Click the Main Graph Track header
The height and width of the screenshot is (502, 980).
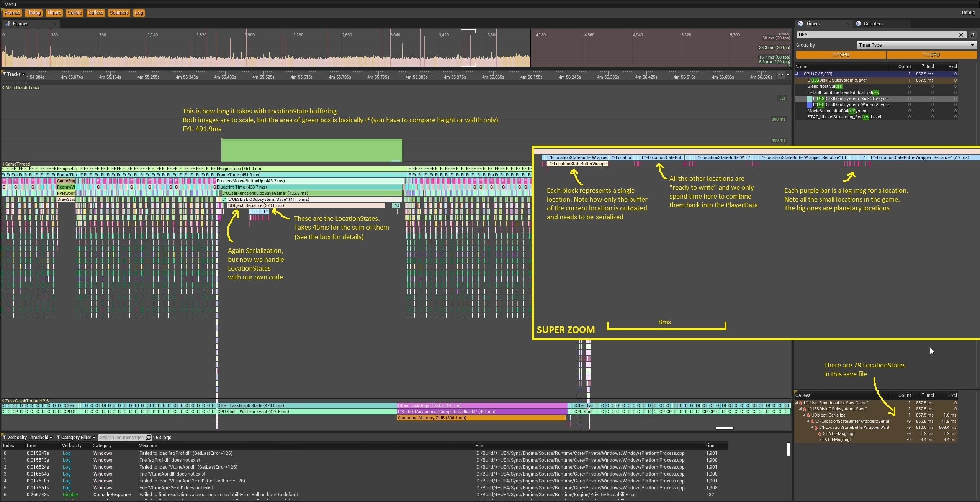pos(21,87)
